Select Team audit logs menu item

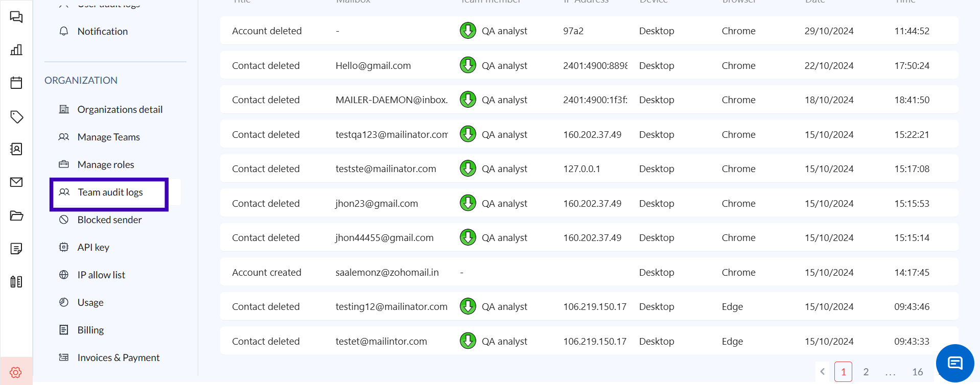[110, 192]
